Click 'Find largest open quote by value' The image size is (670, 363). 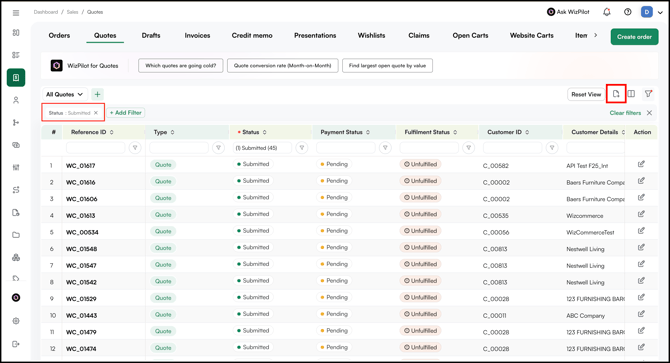pos(387,66)
